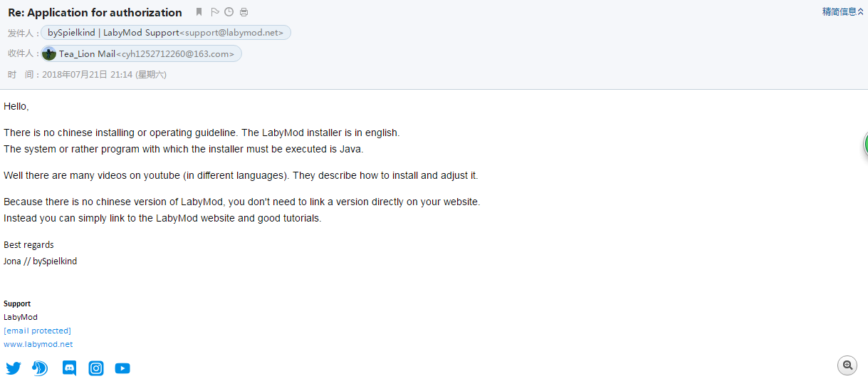Click the Jona // bySpielkind signature line
This screenshot has width=868, height=379.
[40, 261]
